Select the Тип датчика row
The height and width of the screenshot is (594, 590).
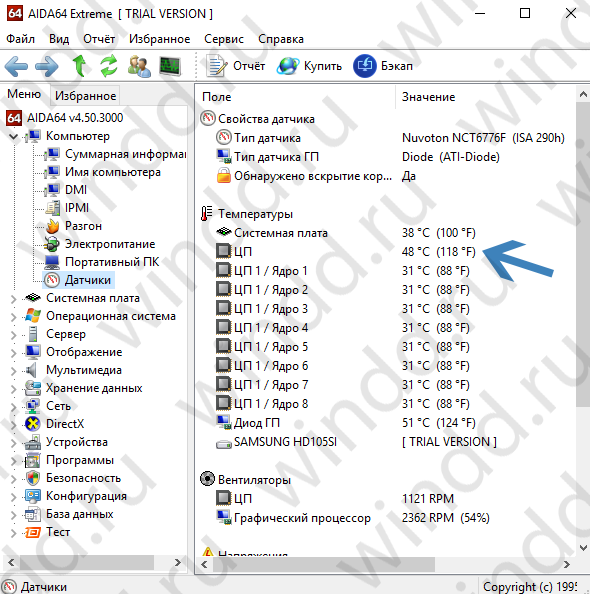point(390,138)
